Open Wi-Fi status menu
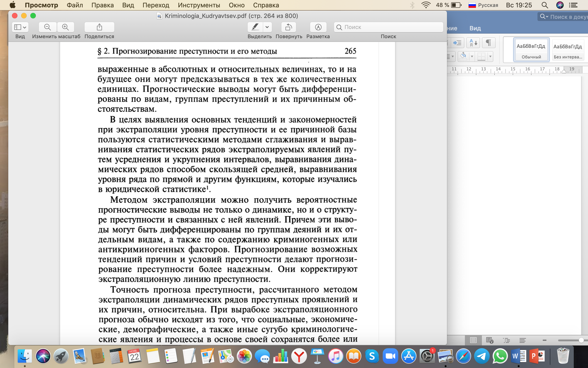Screen dimensions: 588x368 pos(426,5)
